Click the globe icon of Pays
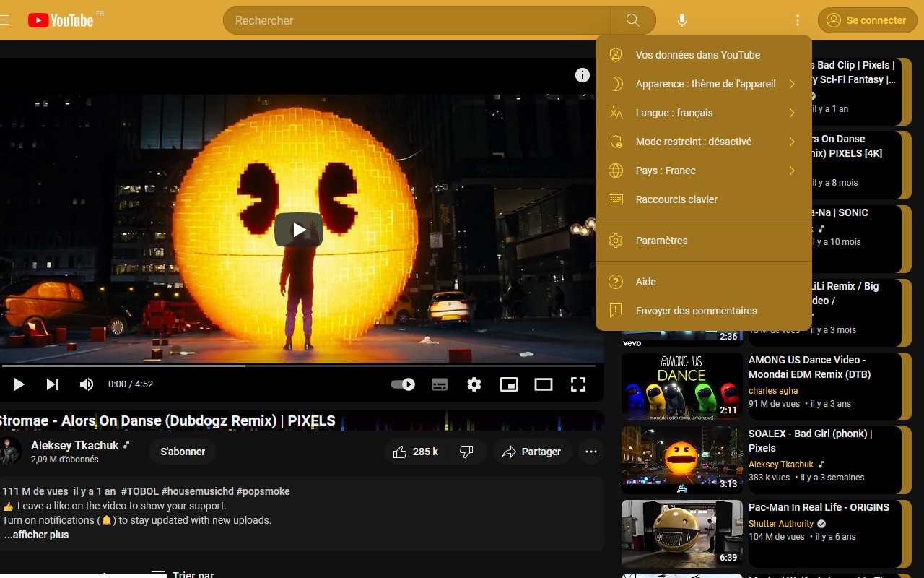Screen dimensions: 924x578 coord(616,171)
